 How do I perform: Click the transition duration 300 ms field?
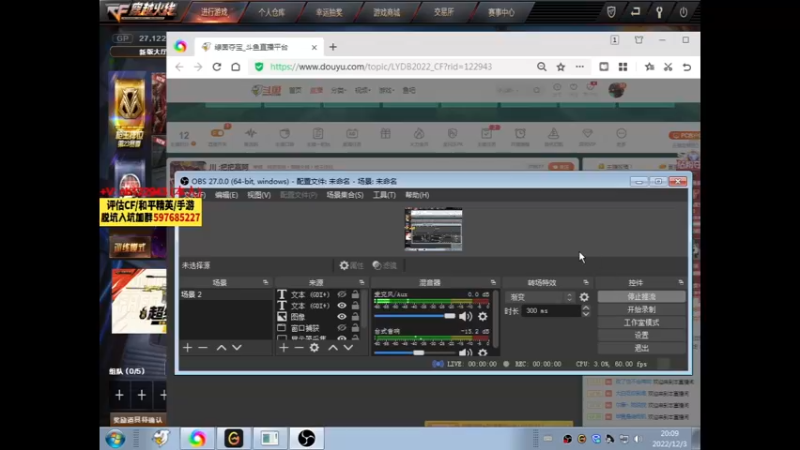point(551,311)
